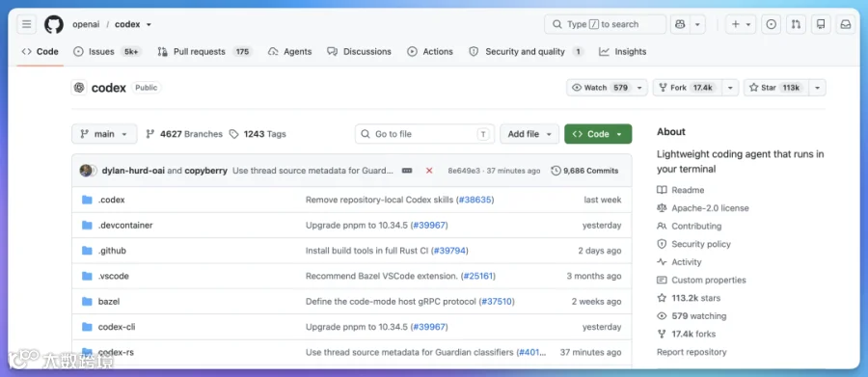
Task: Open the Add file dropdown
Action: click(529, 134)
